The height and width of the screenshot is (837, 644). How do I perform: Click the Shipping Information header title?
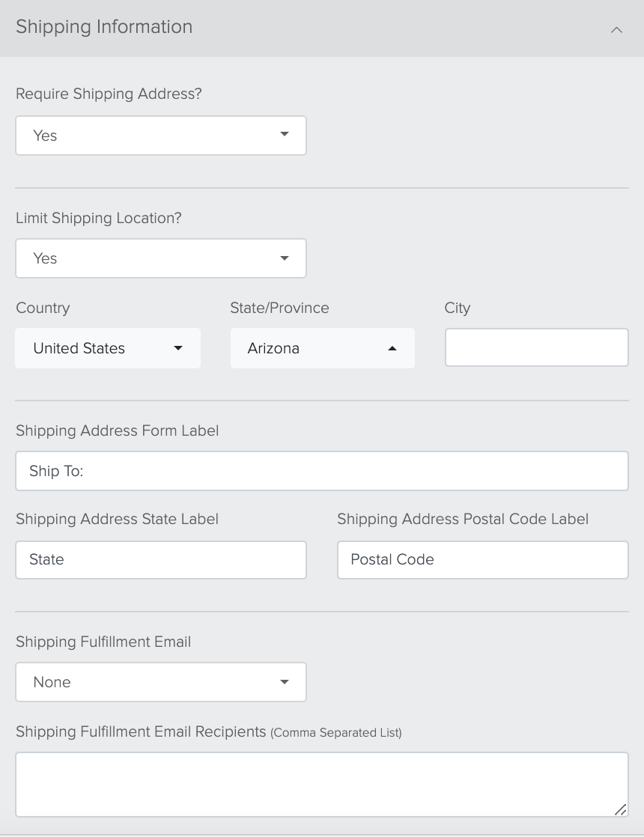(104, 27)
